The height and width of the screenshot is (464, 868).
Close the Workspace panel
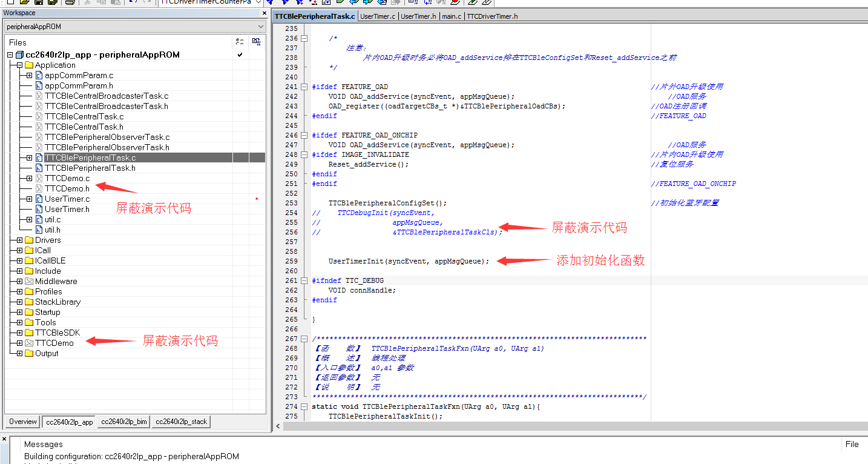265,13
